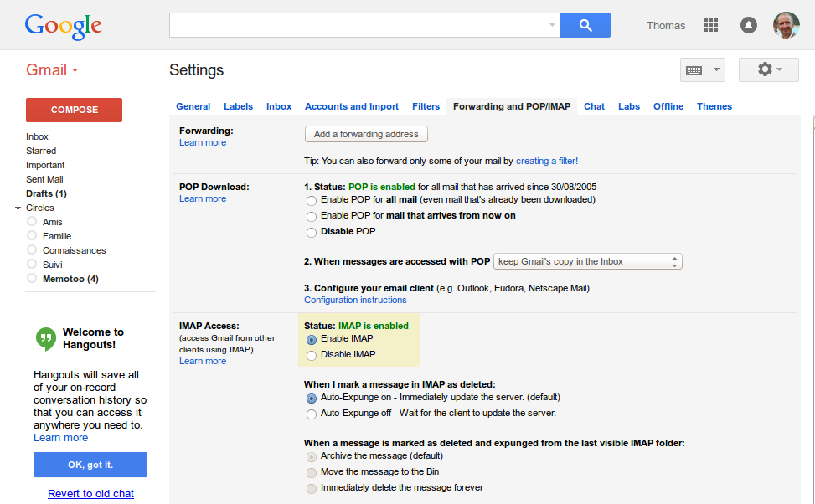Image resolution: width=815 pixels, height=504 pixels.
Task: Click the Famille circle icon
Action: tap(32, 235)
